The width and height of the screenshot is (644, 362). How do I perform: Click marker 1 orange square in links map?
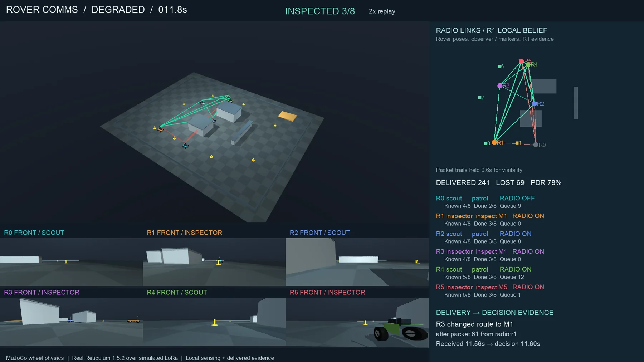coord(517,143)
